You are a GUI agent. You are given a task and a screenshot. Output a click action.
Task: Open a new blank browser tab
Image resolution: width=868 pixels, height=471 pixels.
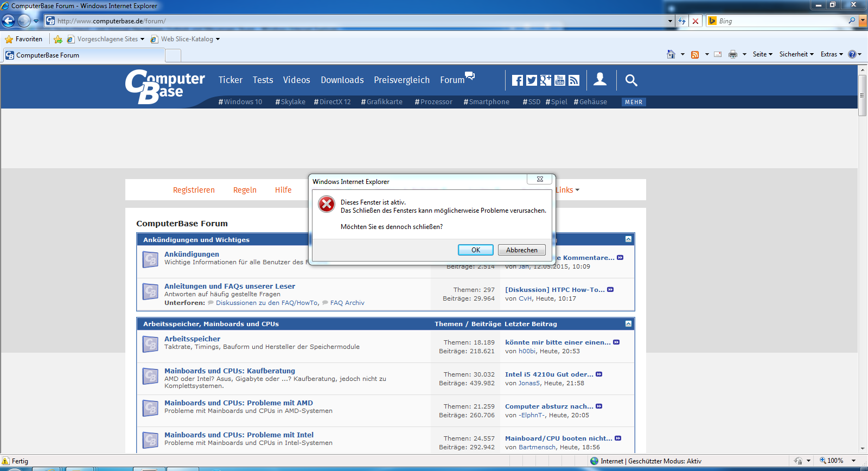(173, 55)
